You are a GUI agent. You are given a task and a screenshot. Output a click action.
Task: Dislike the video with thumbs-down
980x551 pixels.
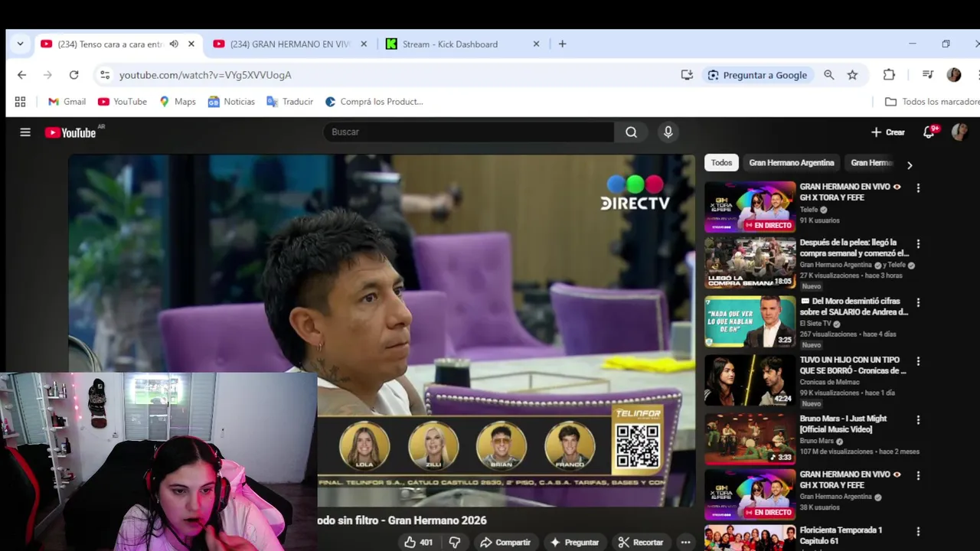click(455, 542)
